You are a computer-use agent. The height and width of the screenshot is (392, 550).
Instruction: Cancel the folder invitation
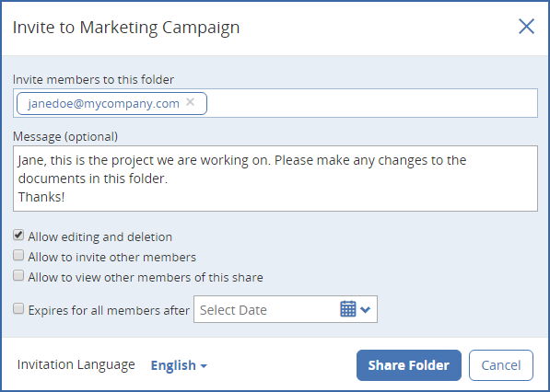pos(501,365)
